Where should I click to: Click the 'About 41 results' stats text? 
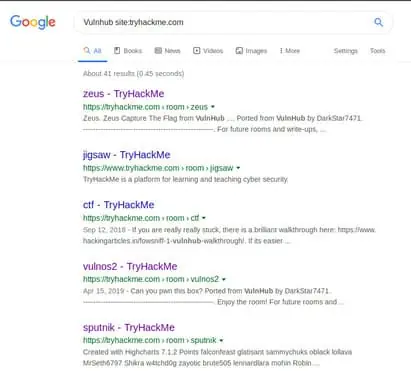(x=133, y=73)
